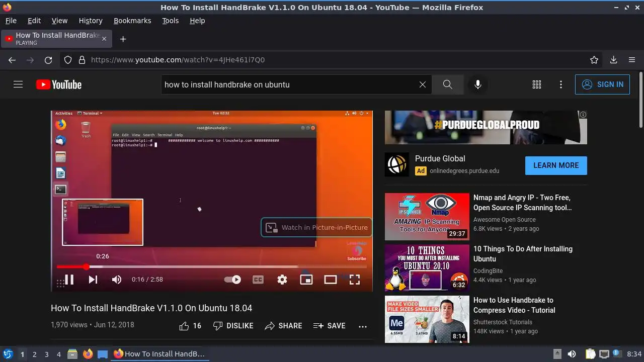Open the Firefox application menu
Screen dimensions: 644x362
coord(632,60)
